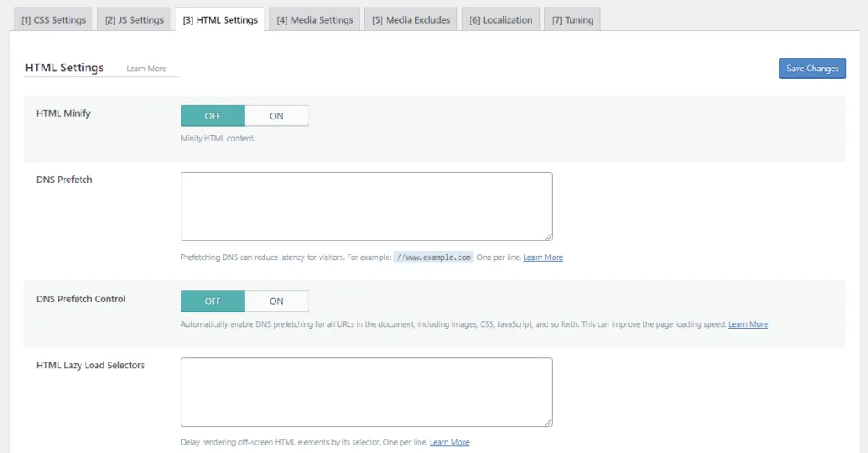Viewport: 868px width, 453px height.
Task: Set HTML Minify to OFF
Action: (213, 116)
